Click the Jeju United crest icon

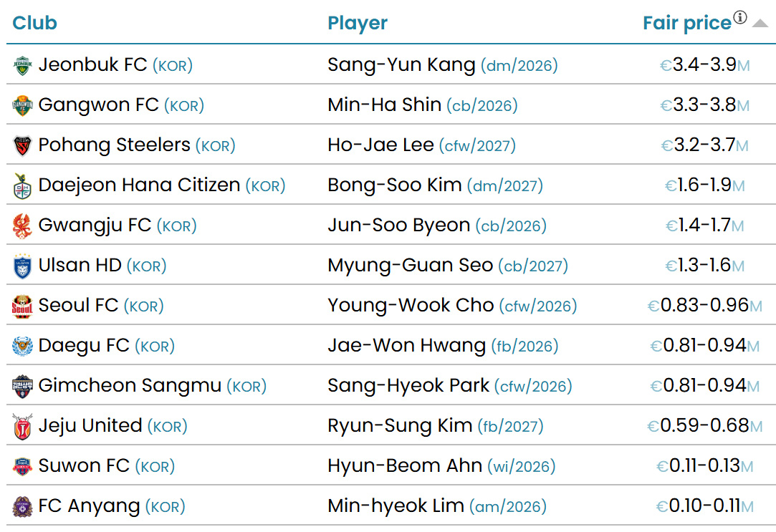[x=22, y=427]
